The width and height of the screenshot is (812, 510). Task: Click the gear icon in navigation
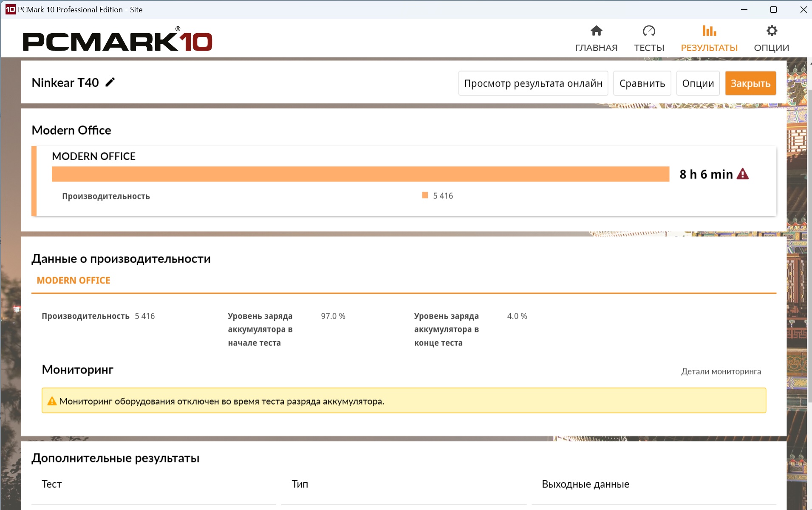pos(772,31)
